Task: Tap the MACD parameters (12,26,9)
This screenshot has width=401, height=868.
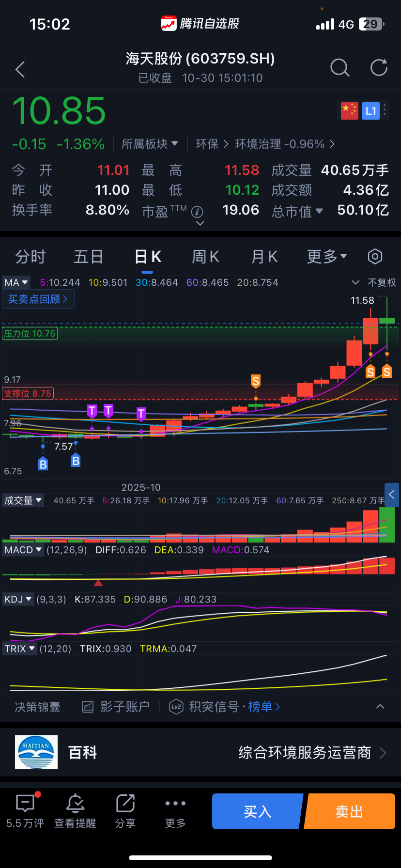Action: (x=67, y=550)
